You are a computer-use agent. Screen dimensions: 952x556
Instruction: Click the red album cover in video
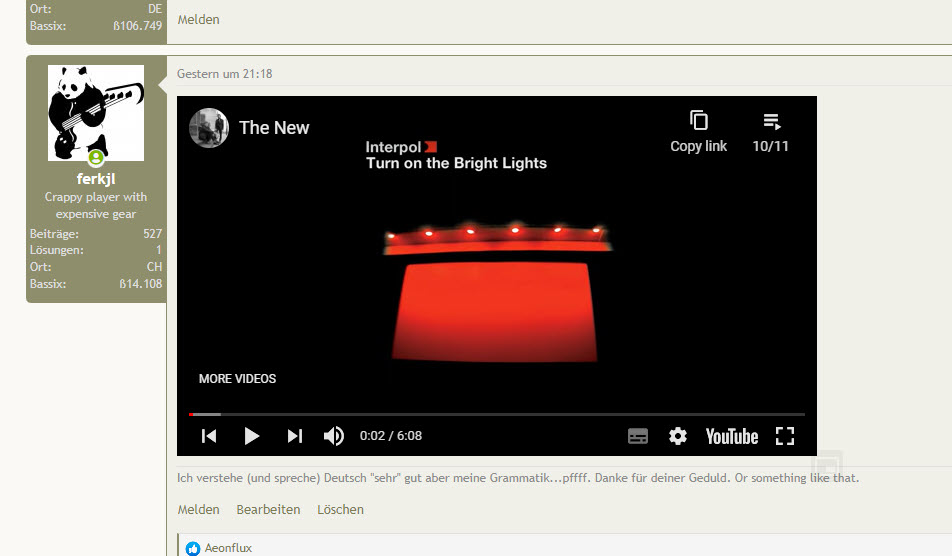[x=497, y=295]
